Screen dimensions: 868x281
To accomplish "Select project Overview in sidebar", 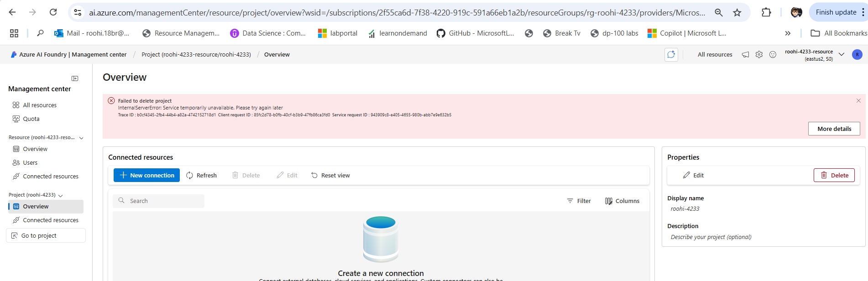I will coord(46,206).
